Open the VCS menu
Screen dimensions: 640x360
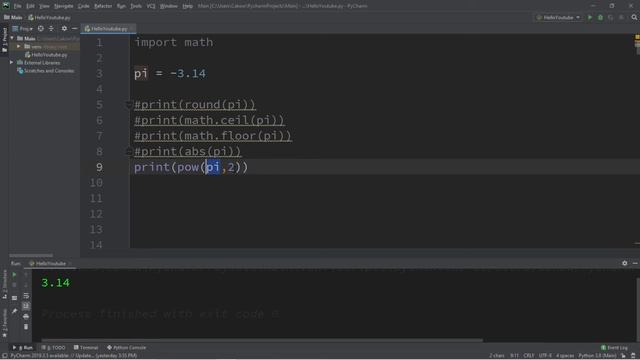coord(151,6)
